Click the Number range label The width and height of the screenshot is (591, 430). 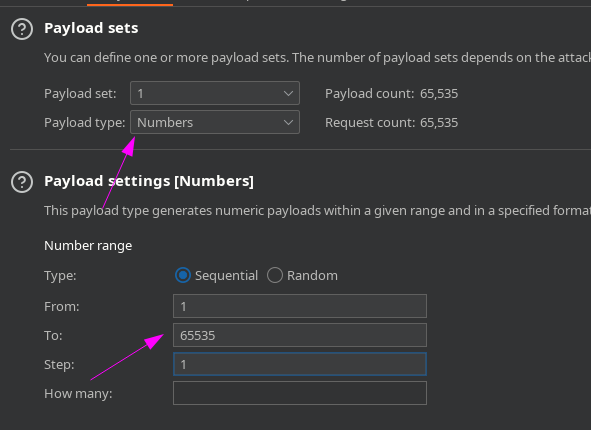click(x=88, y=246)
